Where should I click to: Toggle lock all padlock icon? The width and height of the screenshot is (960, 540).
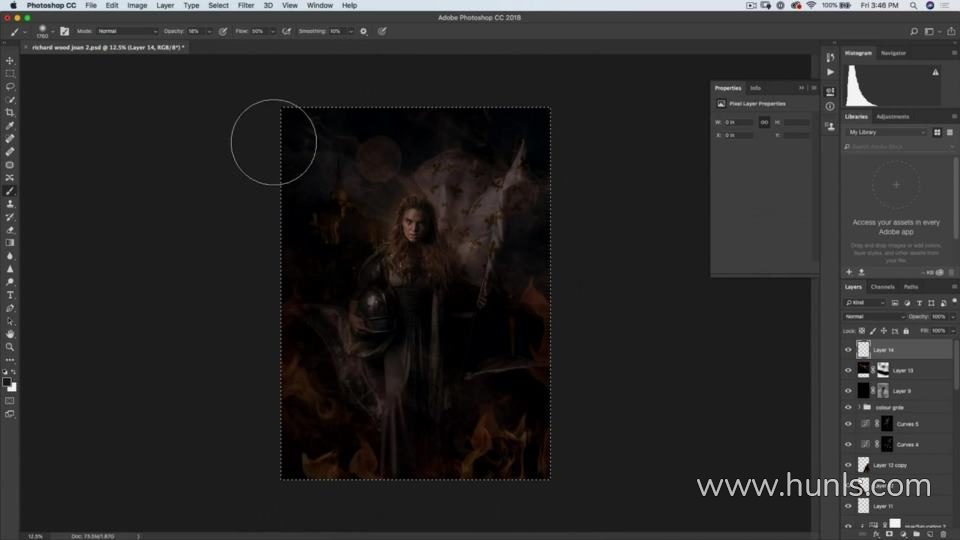click(x=906, y=331)
